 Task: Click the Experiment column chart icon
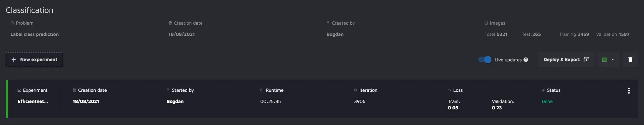click(x=19, y=90)
